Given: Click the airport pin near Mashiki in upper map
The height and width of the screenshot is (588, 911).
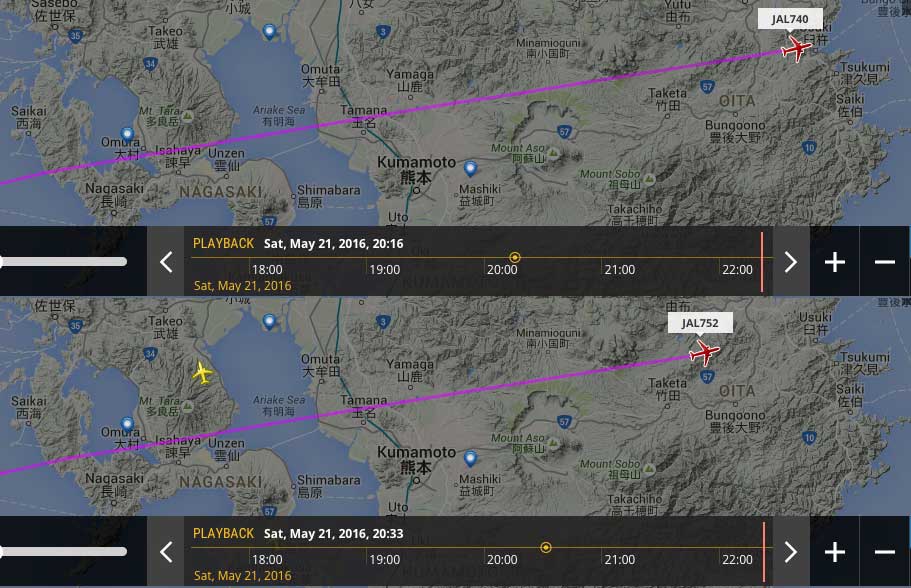Looking at the screenshot, I should (470, 169).
